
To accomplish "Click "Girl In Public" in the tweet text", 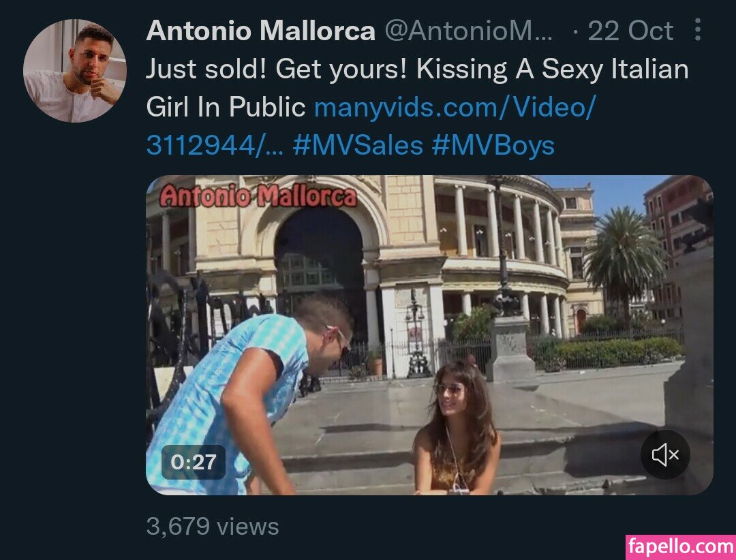I will pyautogui.click(x=226, y=108).
